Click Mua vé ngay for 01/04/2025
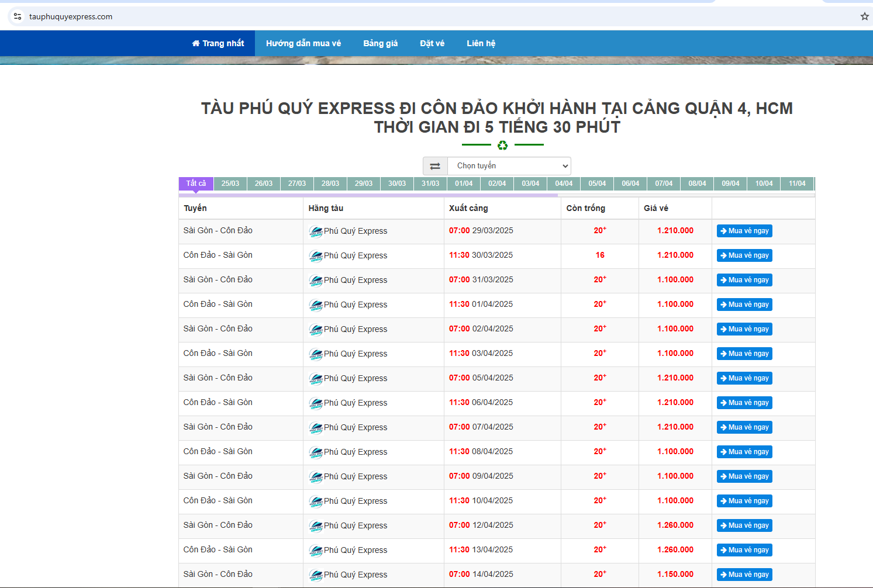The image size is (873, 588). (744, 305)
